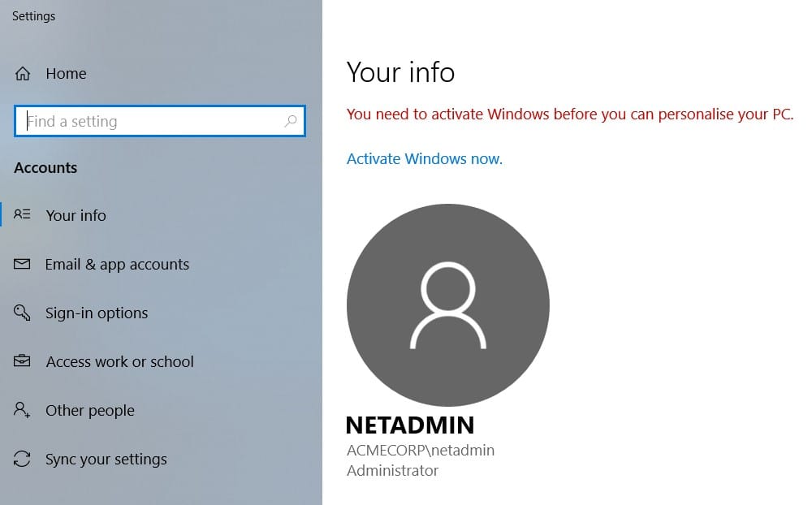Click the Email envelope icon
The image size is (812, 505).
[22, 264]
